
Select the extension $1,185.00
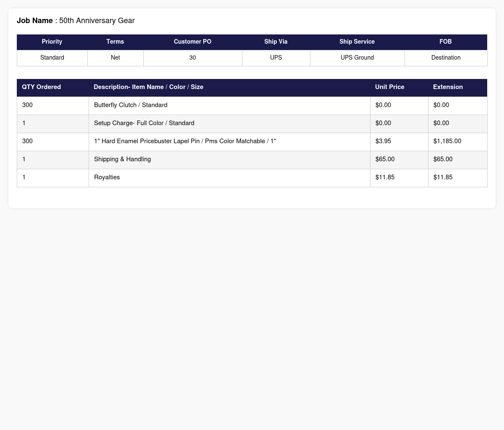click(457, 142)
